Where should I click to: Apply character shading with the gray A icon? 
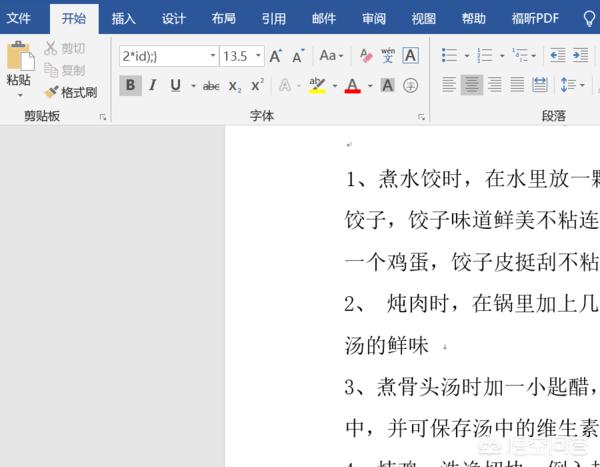click(388, 85)
